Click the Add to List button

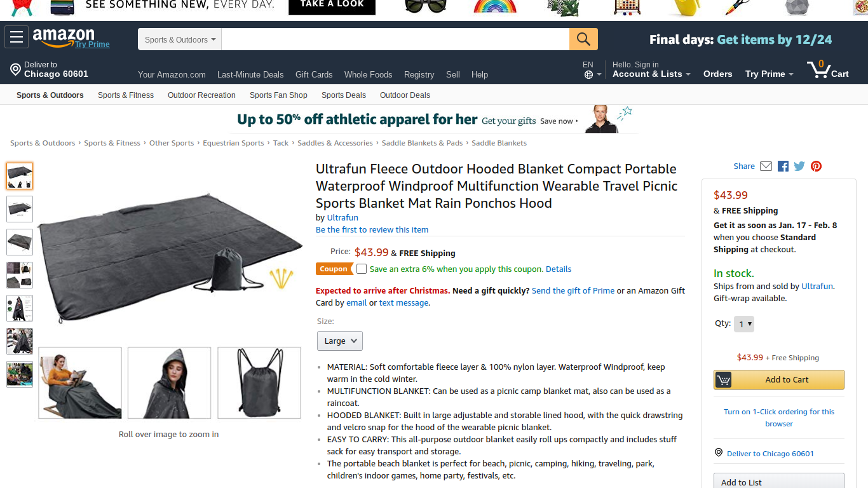778,482
